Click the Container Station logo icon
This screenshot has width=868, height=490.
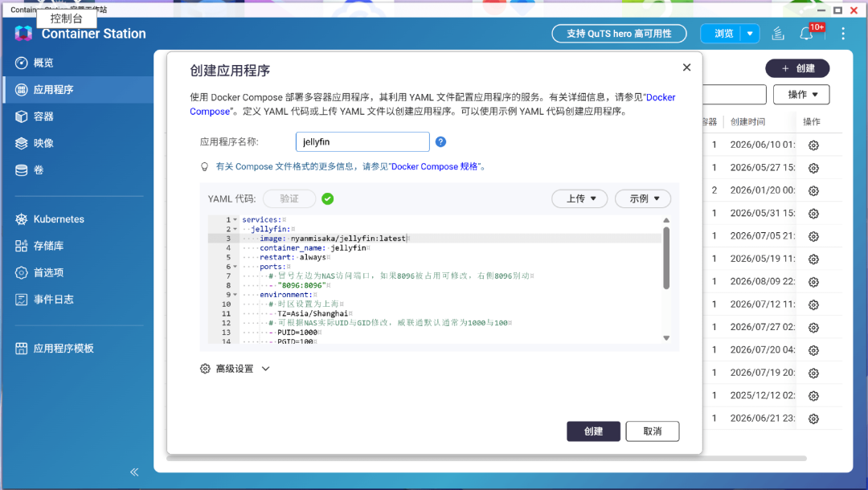23,34
